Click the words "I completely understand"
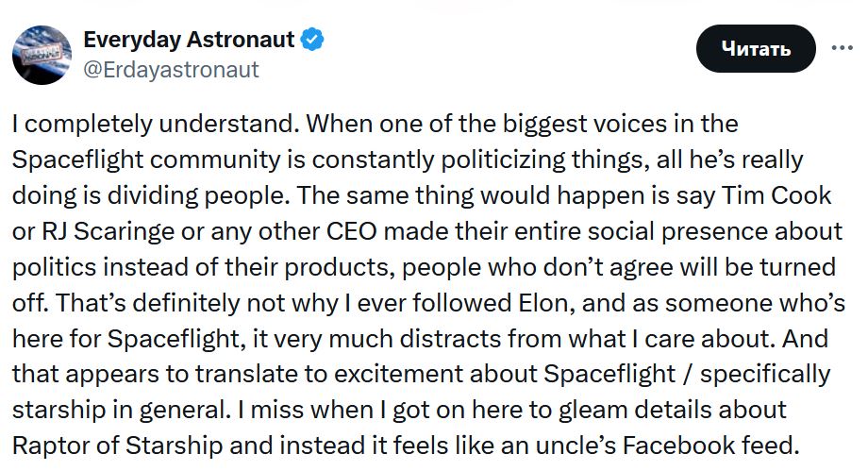This screenshot has width=868, height=471. [153, 124]
